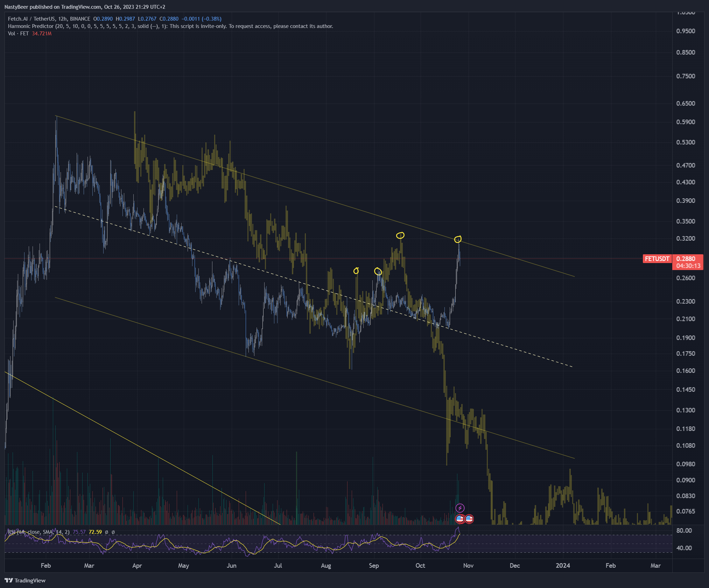Click the Fetch.AI / TetherUS symbol title

[49, 19]
